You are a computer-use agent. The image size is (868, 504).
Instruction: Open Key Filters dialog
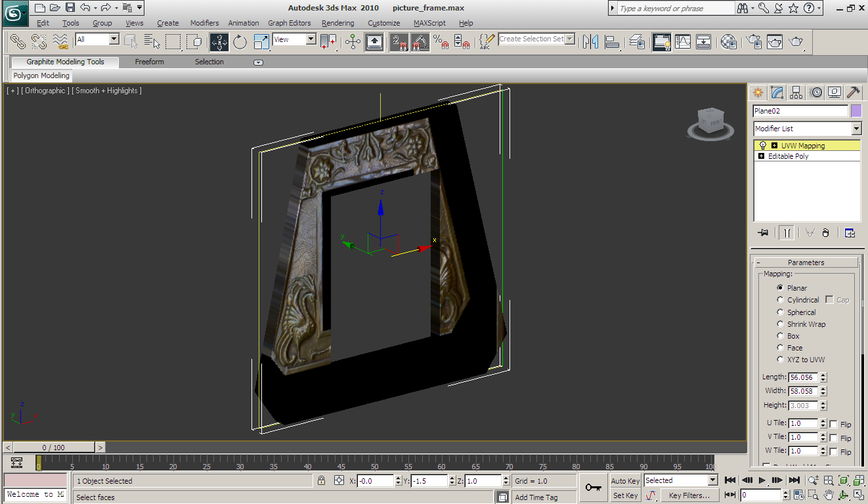[689, 495]
